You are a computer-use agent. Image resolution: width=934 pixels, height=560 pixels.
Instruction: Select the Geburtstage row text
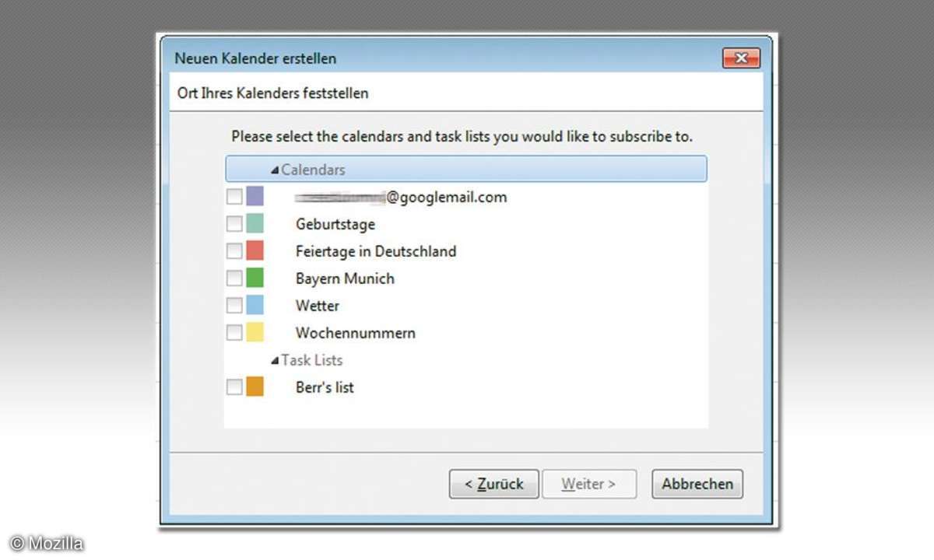335,225
